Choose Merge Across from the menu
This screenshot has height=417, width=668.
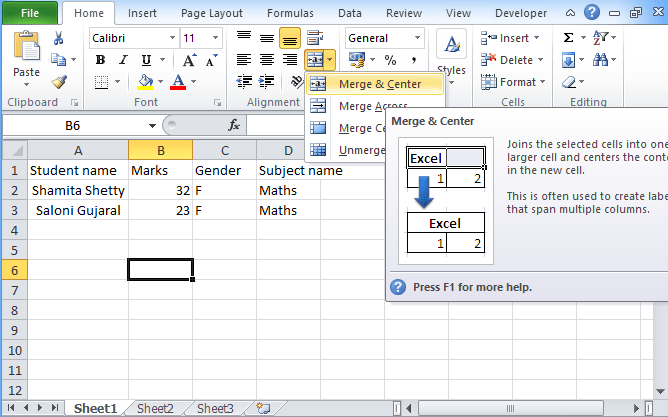[373, 106]
